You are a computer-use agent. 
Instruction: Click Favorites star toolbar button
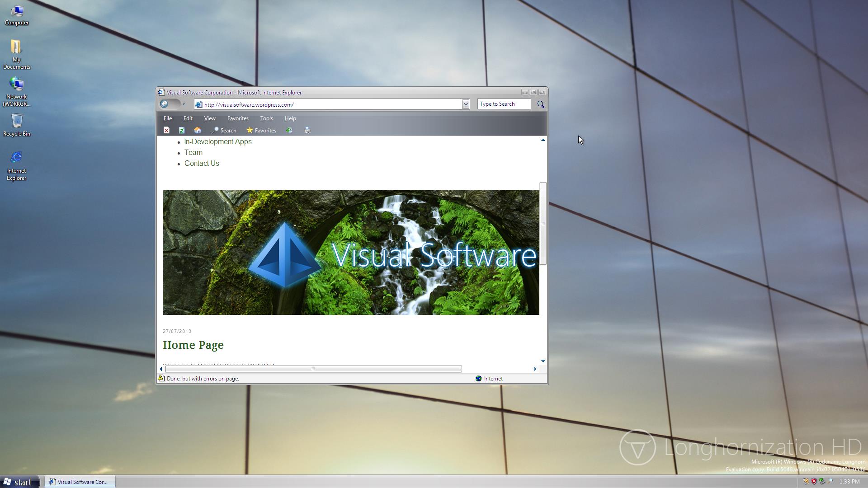coord(261,130)
